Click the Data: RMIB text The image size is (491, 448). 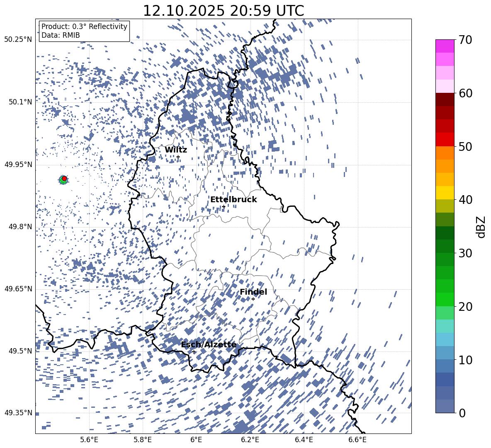coord(61,35)
